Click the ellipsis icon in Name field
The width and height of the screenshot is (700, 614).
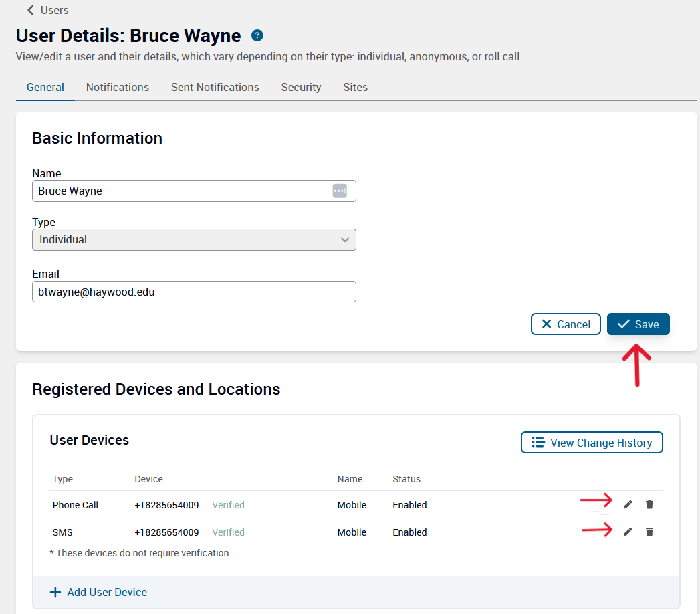coord(340,191)
